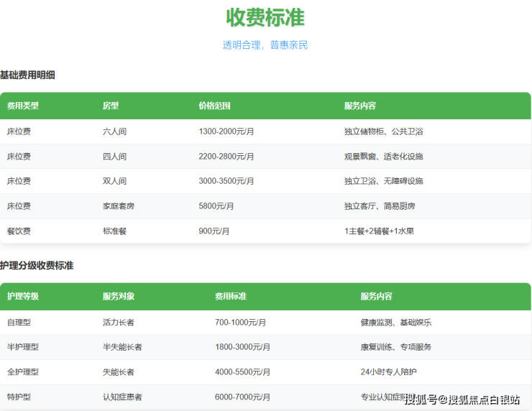Viewport: 532px width, 411px height.
Task: Click the 价格范围 column header
Action: (214, 106)
